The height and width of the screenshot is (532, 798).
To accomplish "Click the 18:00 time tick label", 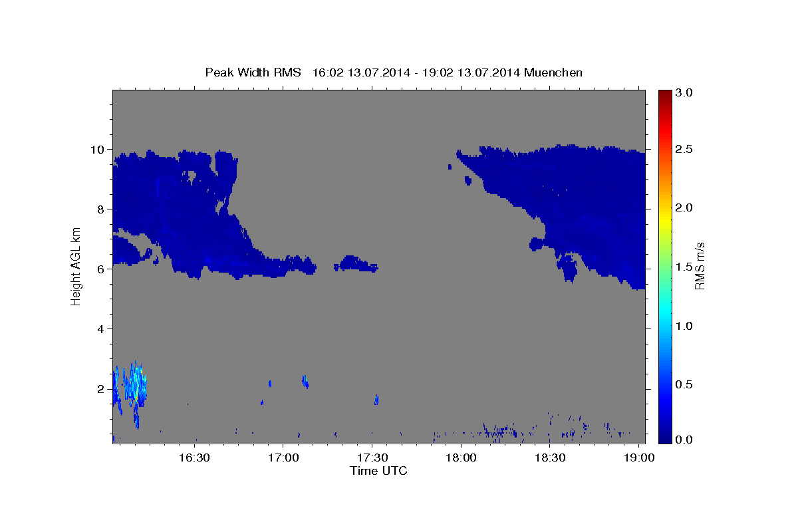I will [x=460, y=458].
